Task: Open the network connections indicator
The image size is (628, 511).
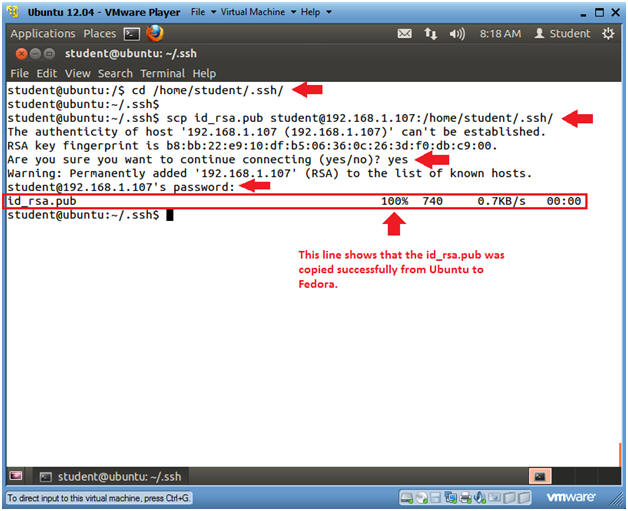Action: (x=431, y=34)
